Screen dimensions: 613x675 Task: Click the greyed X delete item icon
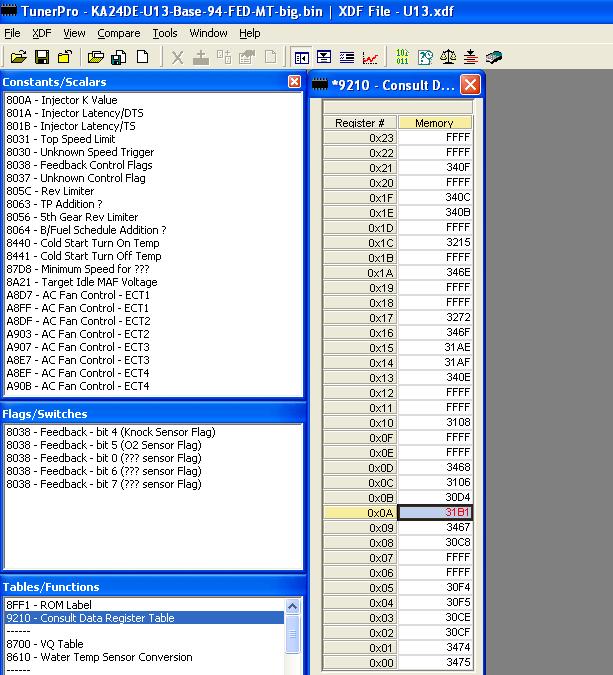[x=177, y=57]
